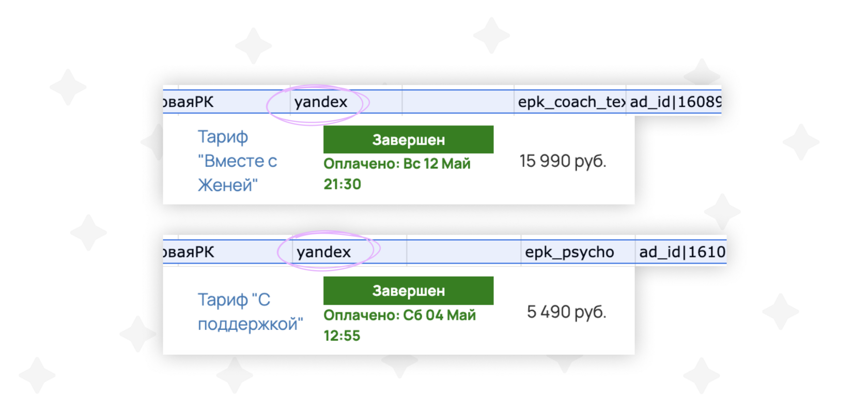
Task: Click the narrow leftmost cell in the epk_psycho row
Action: point(171,253)
